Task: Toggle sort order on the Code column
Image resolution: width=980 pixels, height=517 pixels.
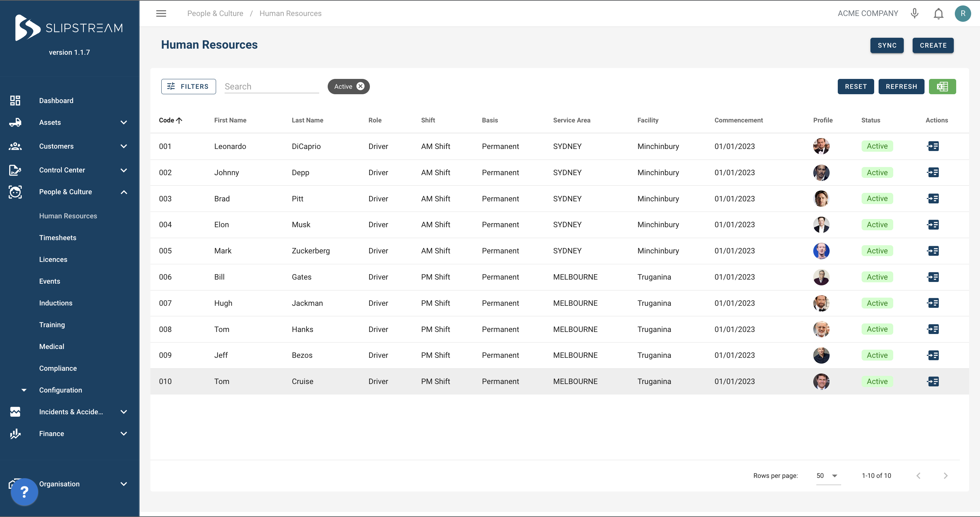Action: click(170, 120)
